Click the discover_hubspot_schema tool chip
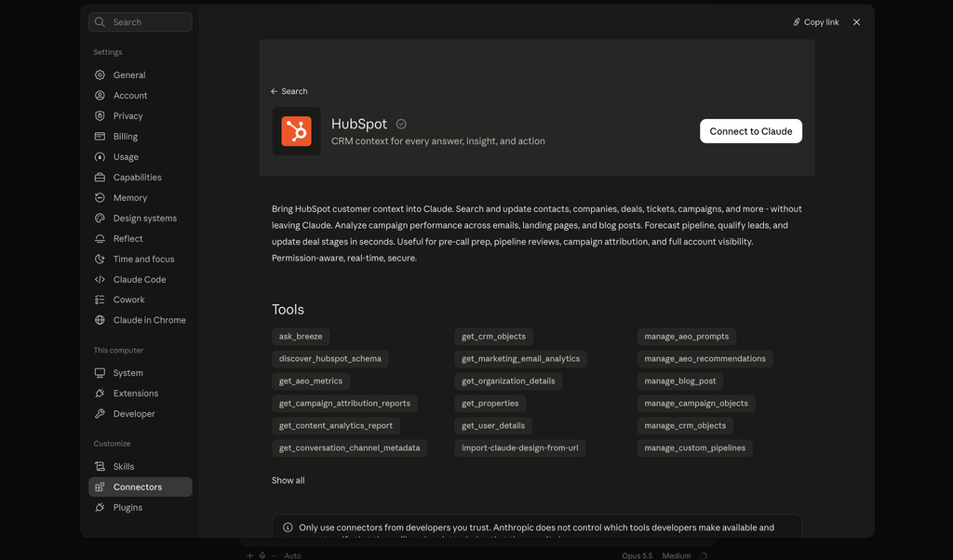 coord(330,359)
